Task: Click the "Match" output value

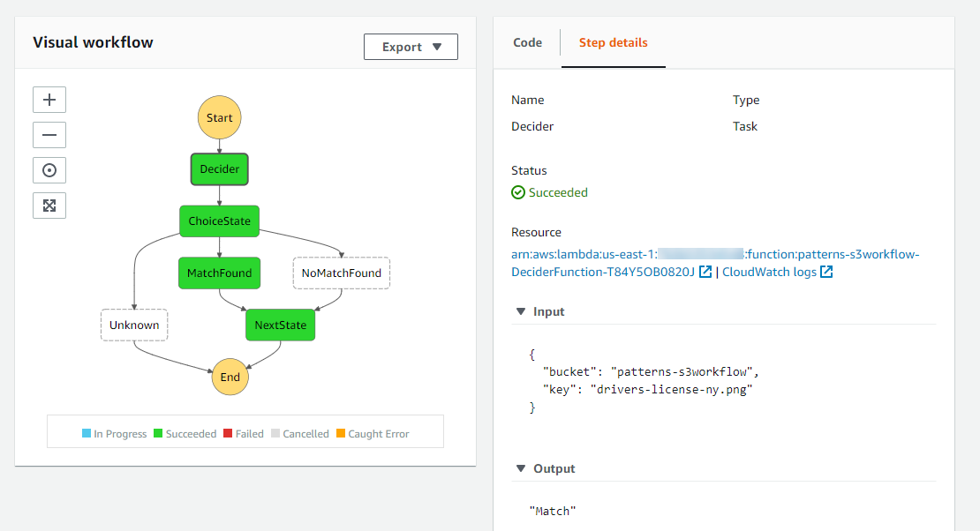Action: [553, 511]
